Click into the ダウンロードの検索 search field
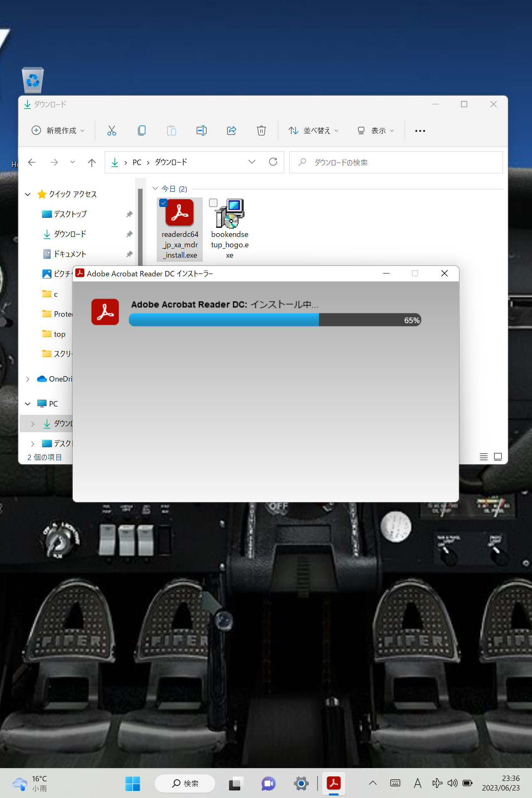Image resolution: width=532 pixels, height=798 pixels. (396, 162)
